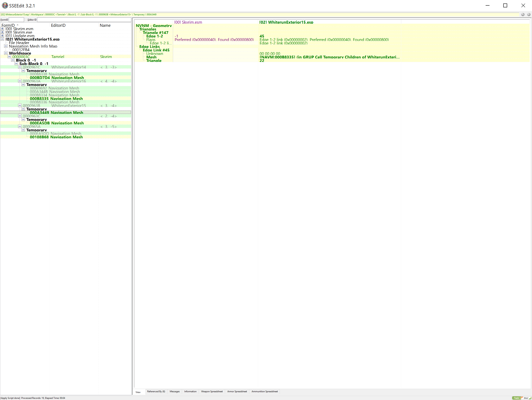Click the NVNM - Geometry row label

click(x=154, y=25)
